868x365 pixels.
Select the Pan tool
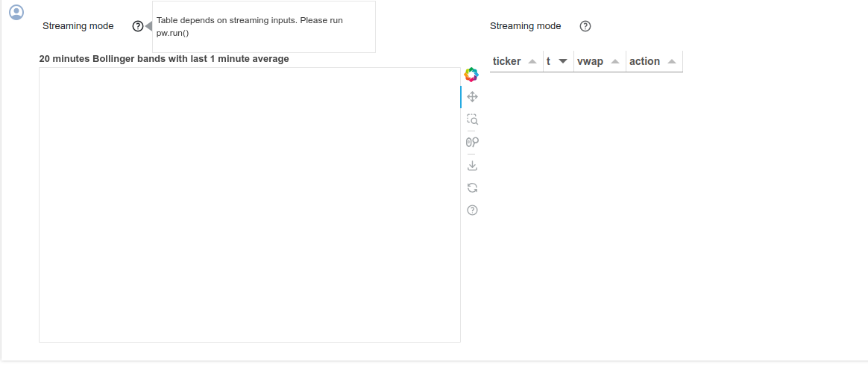[472, 96]
